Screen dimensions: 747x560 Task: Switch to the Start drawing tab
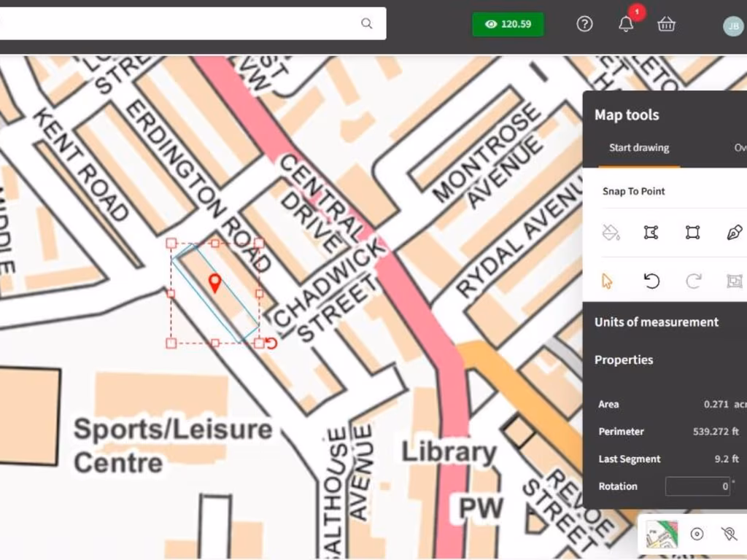tap(638, 148)
